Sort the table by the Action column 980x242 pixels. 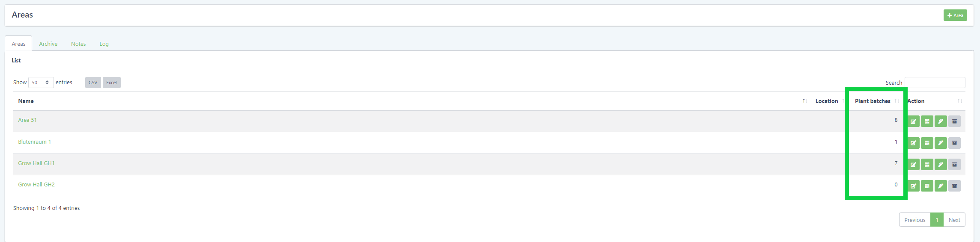pos(916,101)
